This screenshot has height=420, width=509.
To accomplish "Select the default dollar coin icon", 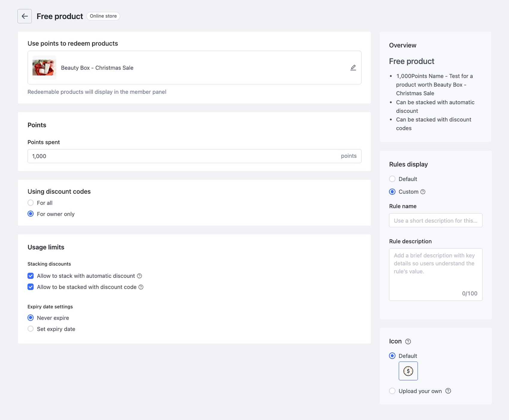I will coord(408,371).
